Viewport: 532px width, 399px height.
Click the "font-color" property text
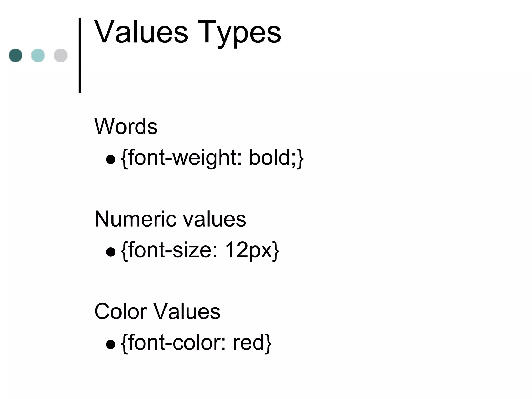(x=177, y=343)
